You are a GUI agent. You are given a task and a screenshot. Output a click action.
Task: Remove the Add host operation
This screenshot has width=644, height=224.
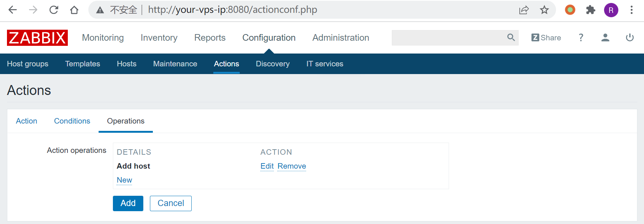coord(291,166)
